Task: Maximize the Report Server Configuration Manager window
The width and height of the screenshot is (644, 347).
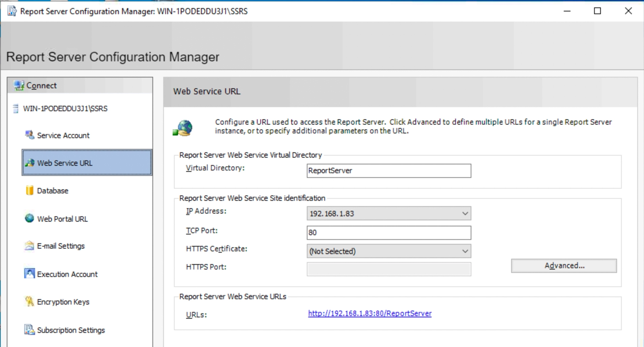Action: coord(597,11)
